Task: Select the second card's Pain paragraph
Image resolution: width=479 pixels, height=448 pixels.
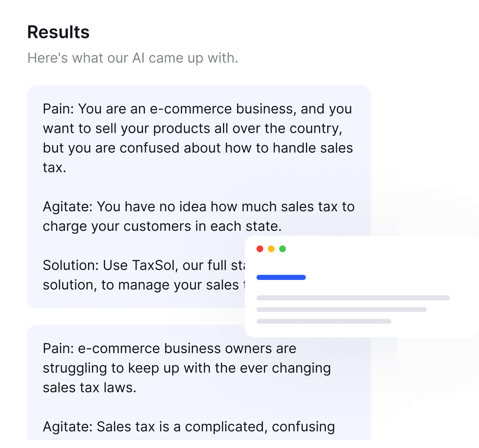Action: 187,368
